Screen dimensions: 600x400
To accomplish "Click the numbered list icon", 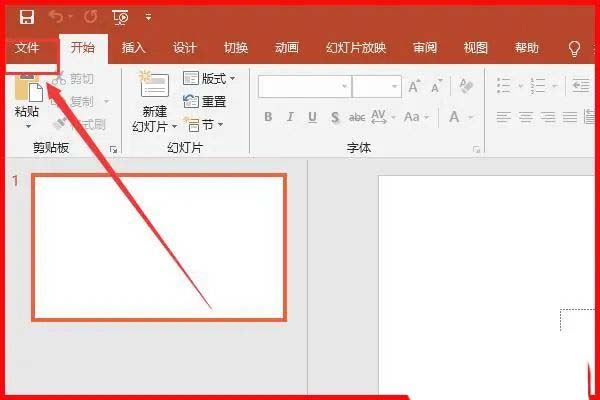I will click(538, 86).
